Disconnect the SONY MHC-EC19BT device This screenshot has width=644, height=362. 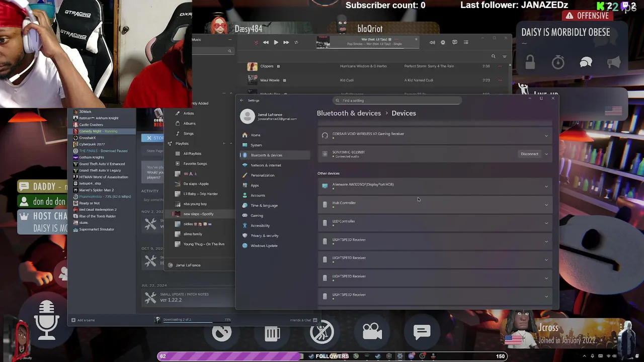pyautogui.click(x=529, y=154)
